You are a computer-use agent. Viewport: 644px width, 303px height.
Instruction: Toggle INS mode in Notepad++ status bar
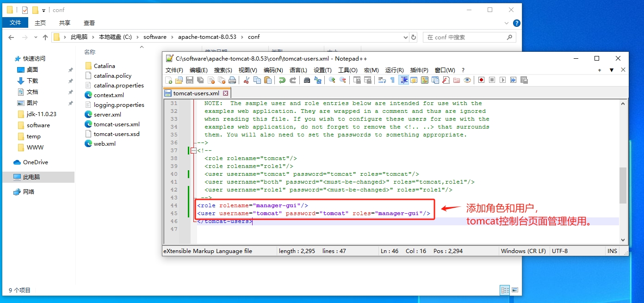pyautogui.click(x=612, y=251)
